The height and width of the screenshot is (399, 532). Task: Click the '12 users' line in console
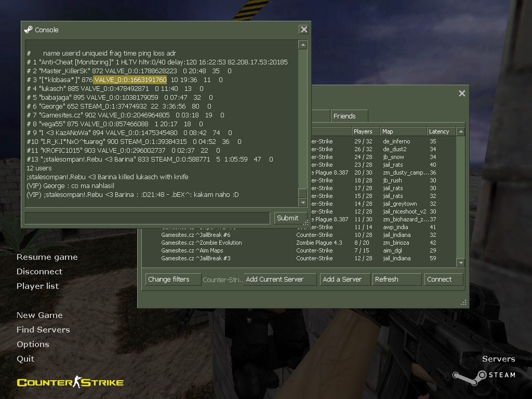coord(39,168)
